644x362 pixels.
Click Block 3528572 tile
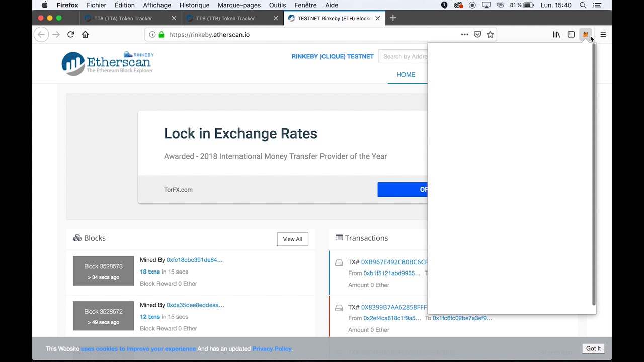tap(104, 316)
